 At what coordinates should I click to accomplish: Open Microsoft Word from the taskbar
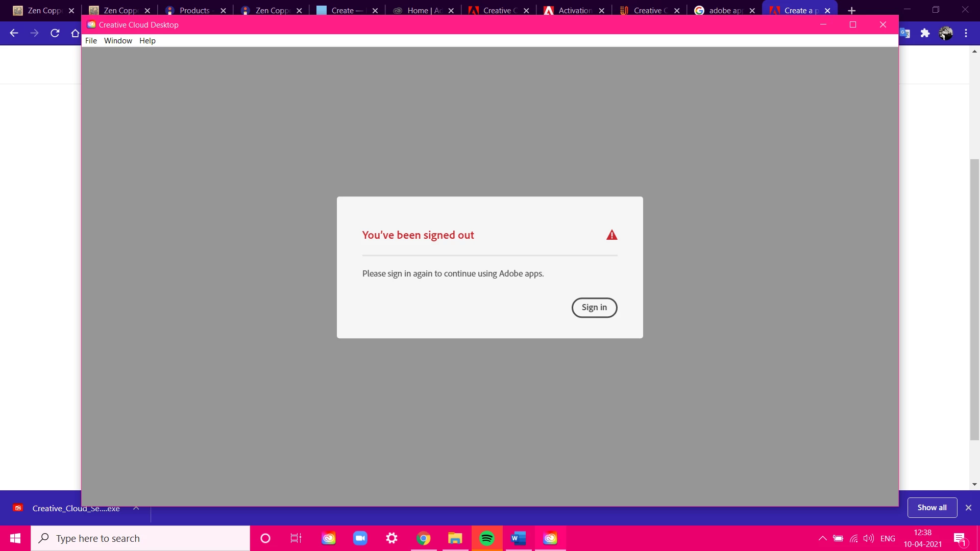pos(519,538)
